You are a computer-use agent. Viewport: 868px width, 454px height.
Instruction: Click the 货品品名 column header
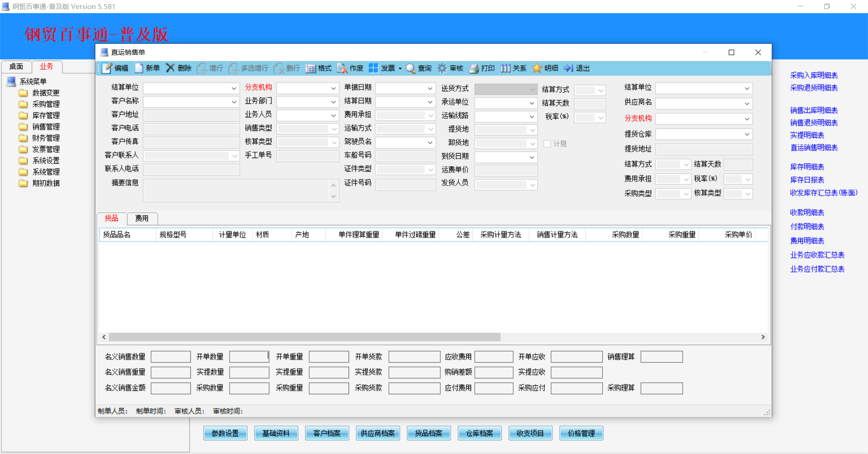click(x=128, y=235)
